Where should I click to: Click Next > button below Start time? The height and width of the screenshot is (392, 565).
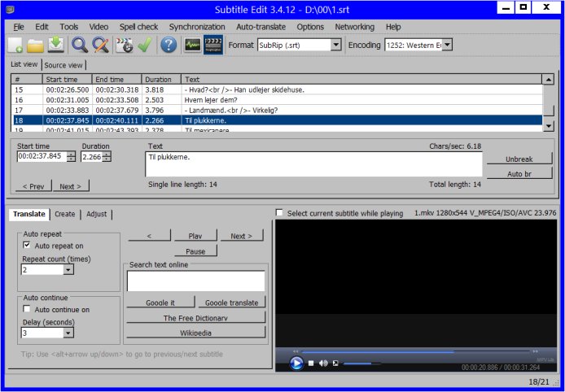point(71,186)
